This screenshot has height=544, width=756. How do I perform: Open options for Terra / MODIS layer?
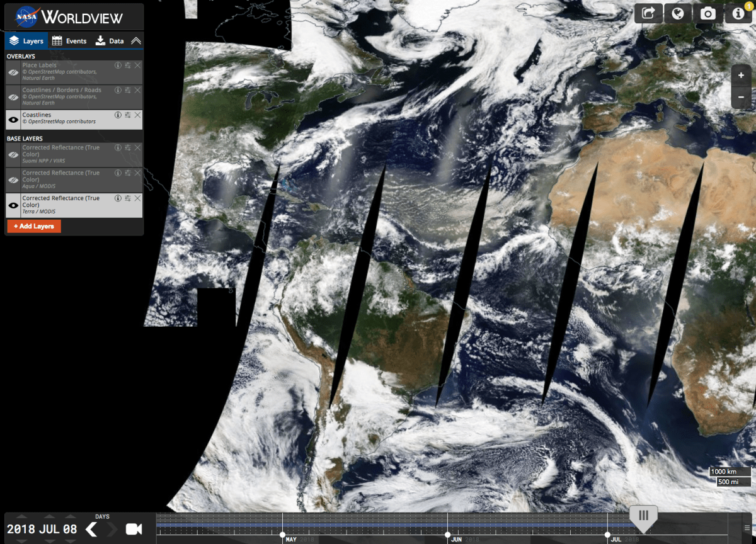[127, 198]
